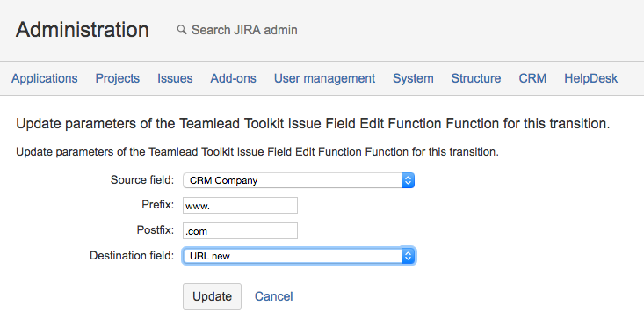The image size is (644, 335).
Task: Click the magnifier icon beside Search JIRA admin
Action: point(182,30)
